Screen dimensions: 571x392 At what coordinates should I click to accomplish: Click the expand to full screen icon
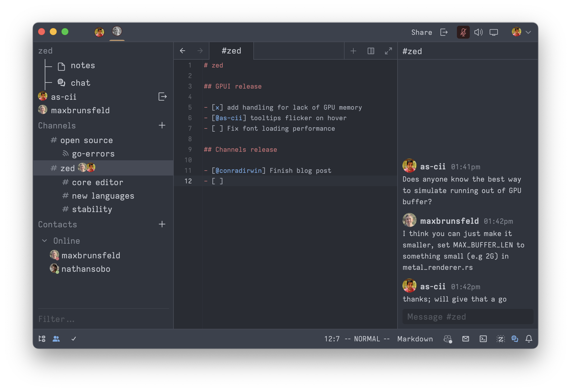pos(388,51)
